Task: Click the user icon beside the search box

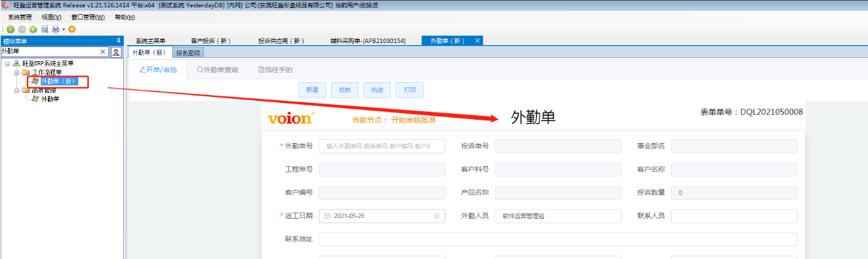Action: (x=116, y=51)
